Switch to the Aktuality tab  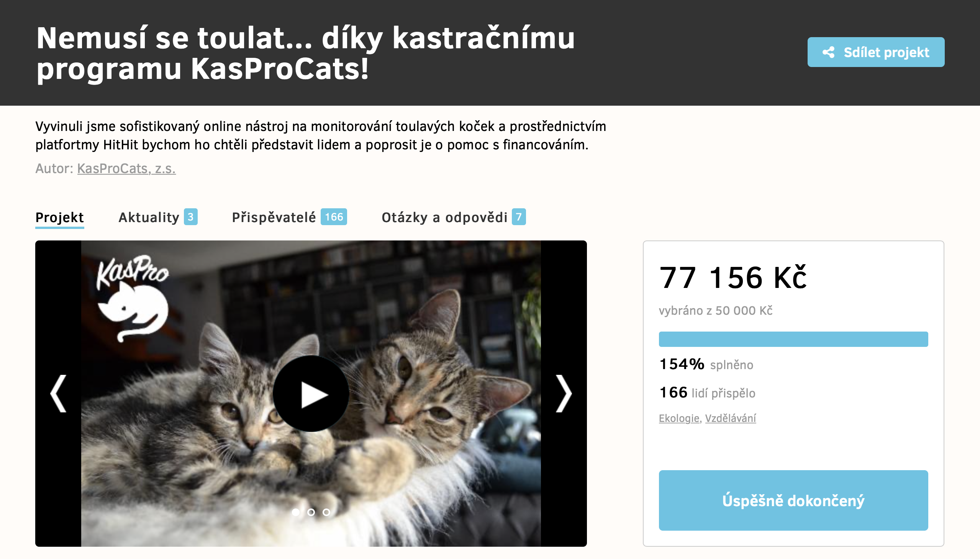coord(149,218)
